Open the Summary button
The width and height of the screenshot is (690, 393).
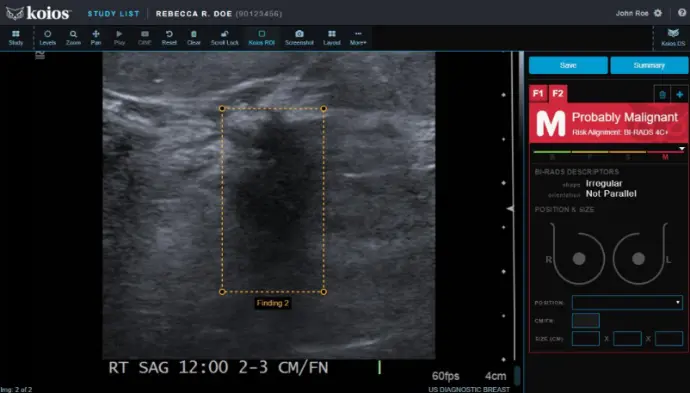[649, 65]
